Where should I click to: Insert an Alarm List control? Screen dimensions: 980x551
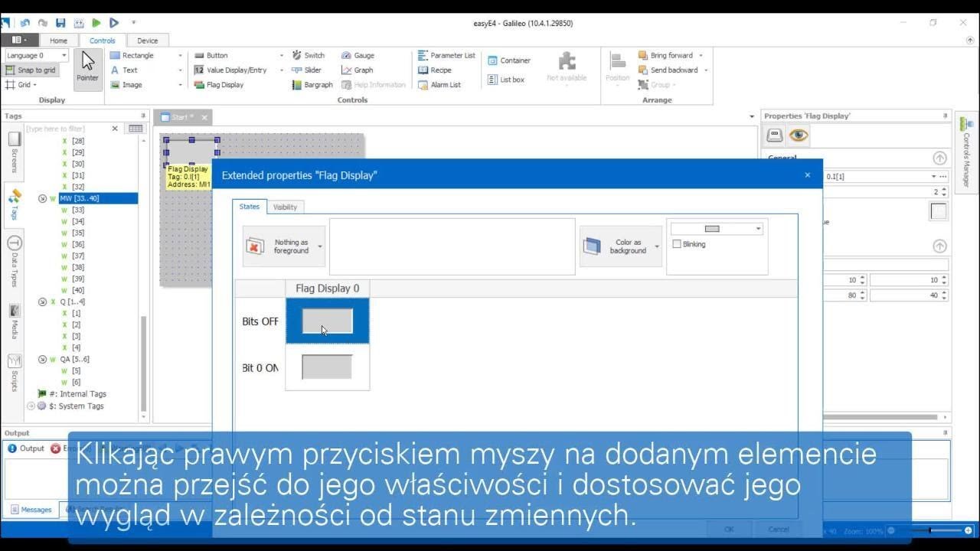pyautogui.click(x=439, y=85)
